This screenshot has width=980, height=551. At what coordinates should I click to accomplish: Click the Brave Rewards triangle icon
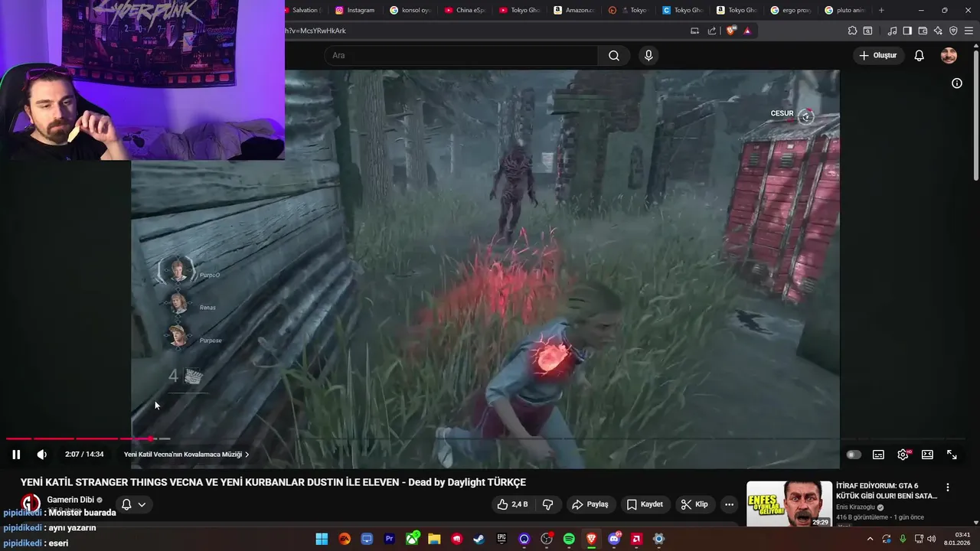click(747, 31)
